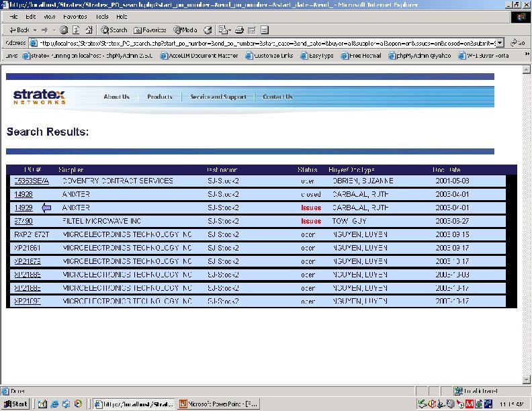Open the Products nav item
This screenshot has width=532, height=411.
160,97
